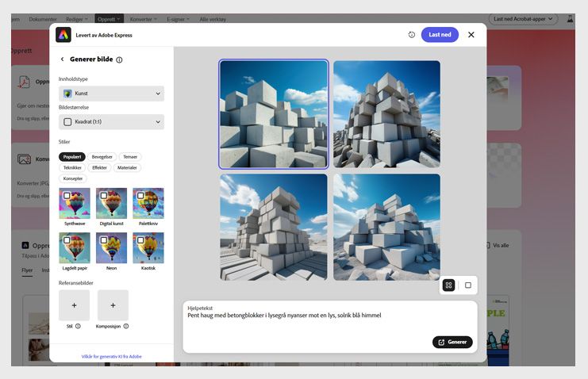The width and height of the screenshot is (588, 379).
Task: Open the beaker icon in Acrobat toolbar
Action: pos(570,19)
